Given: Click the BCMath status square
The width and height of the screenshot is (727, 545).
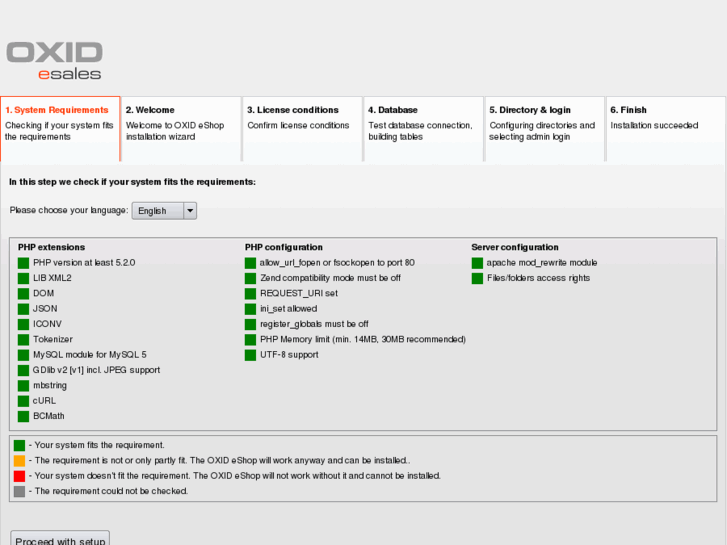Looking at the screenshot, I should click(24, 416).
